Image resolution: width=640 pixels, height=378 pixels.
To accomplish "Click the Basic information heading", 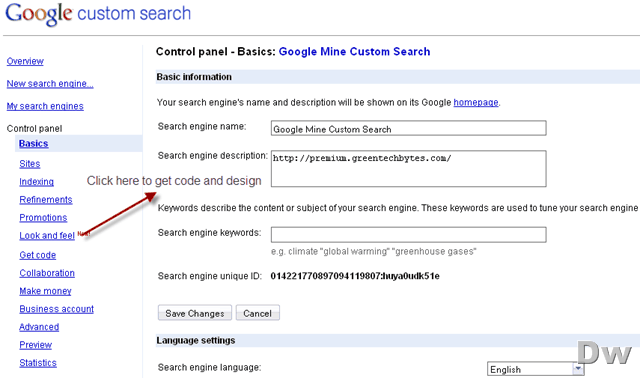I will [194, 77].
